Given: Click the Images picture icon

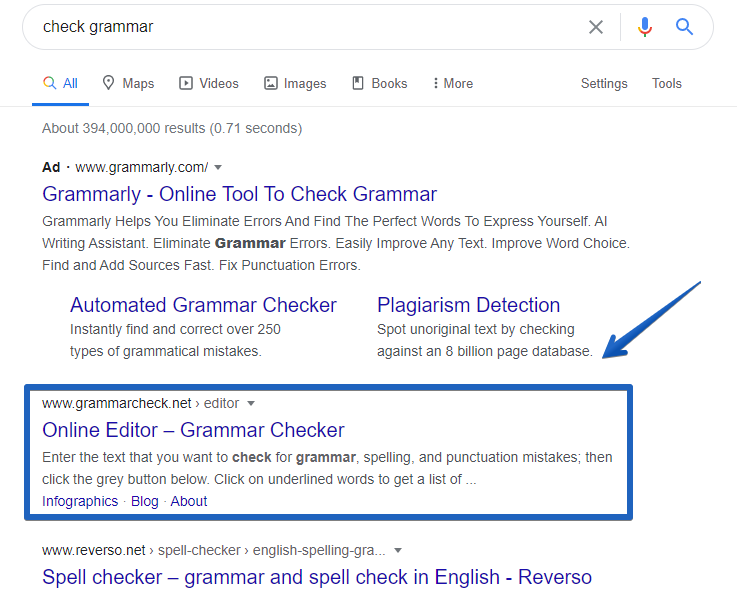Looking at the screenshot, I should [270, 83].
